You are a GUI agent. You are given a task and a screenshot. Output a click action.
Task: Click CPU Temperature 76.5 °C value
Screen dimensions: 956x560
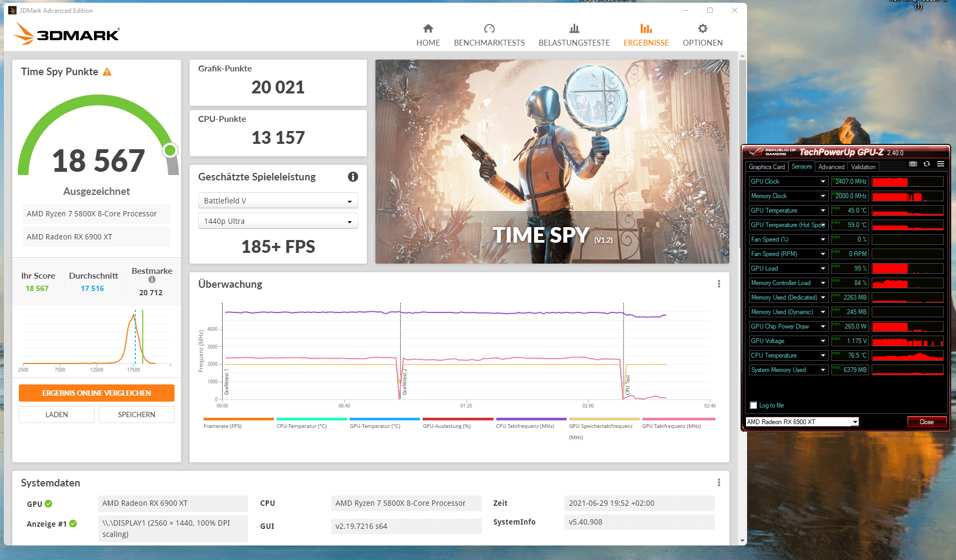(850, 355)
